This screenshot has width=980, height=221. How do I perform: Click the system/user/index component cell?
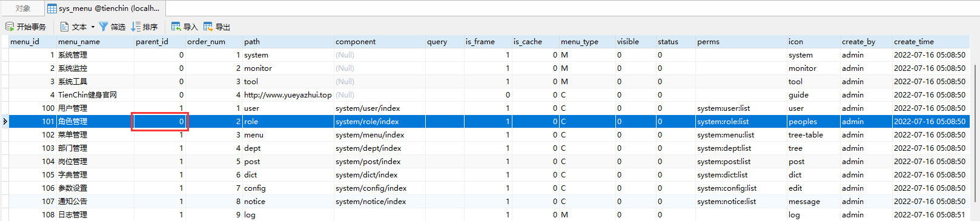tap(380, 108)
